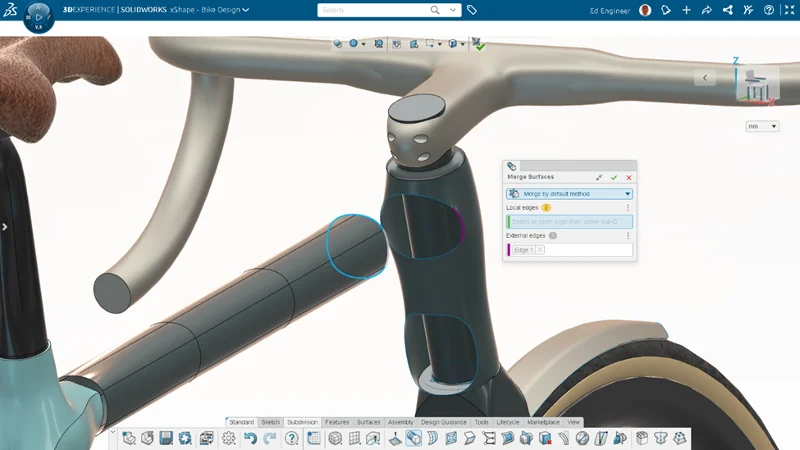The image size is (800, 450).
Task: Switch to the Surfaces tab
Action: [368, 422]
